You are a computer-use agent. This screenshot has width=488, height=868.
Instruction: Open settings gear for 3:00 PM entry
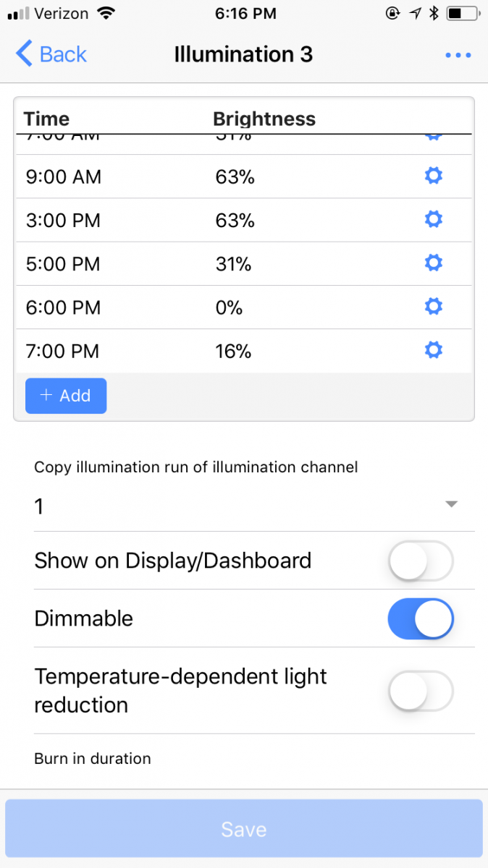click(433, 219)
